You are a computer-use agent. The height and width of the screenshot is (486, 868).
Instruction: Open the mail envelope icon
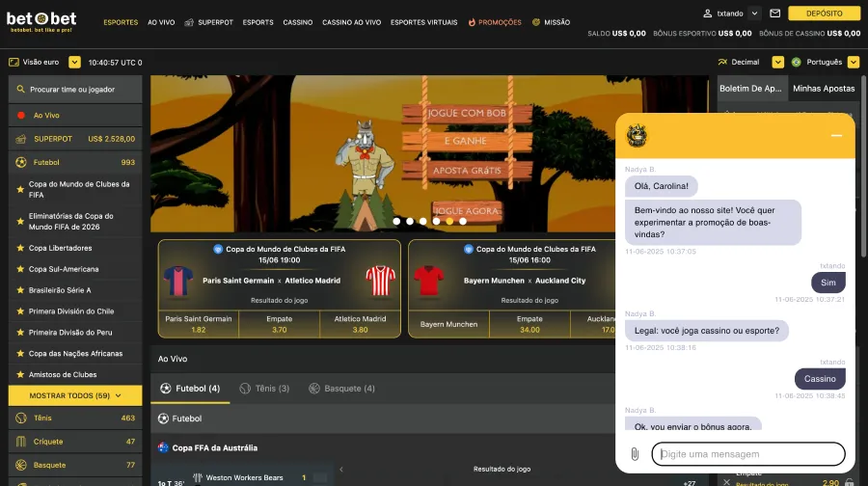[775, 13]
